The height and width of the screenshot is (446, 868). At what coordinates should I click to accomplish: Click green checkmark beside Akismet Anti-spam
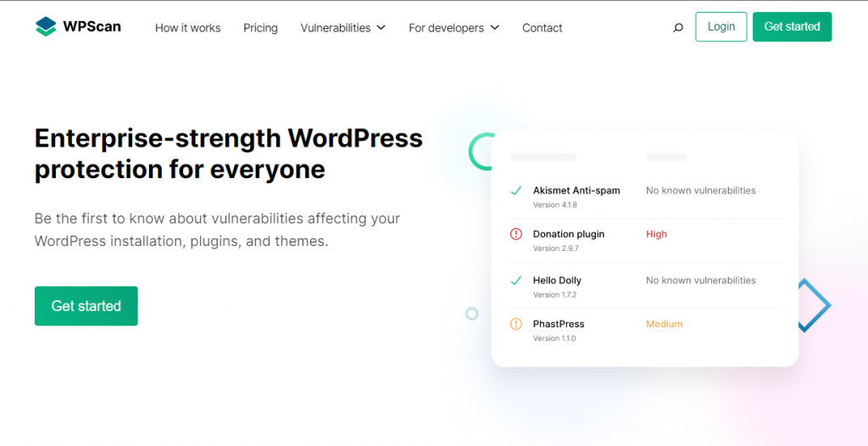515,191
